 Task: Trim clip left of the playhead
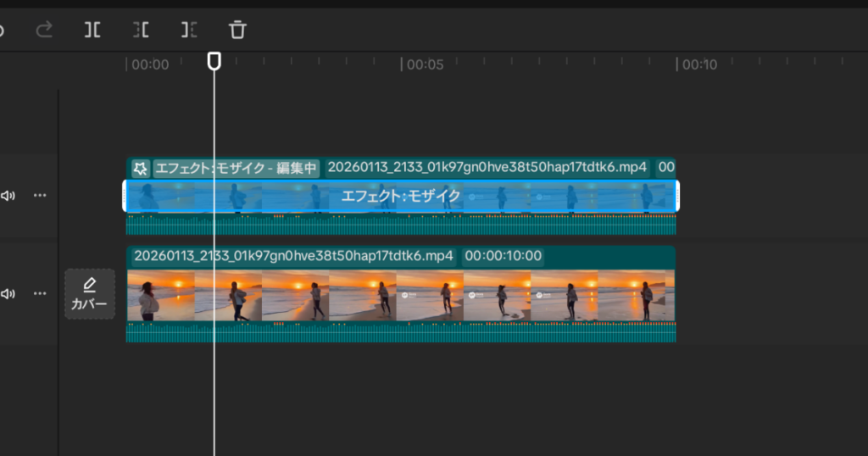[x=141, y=31]
